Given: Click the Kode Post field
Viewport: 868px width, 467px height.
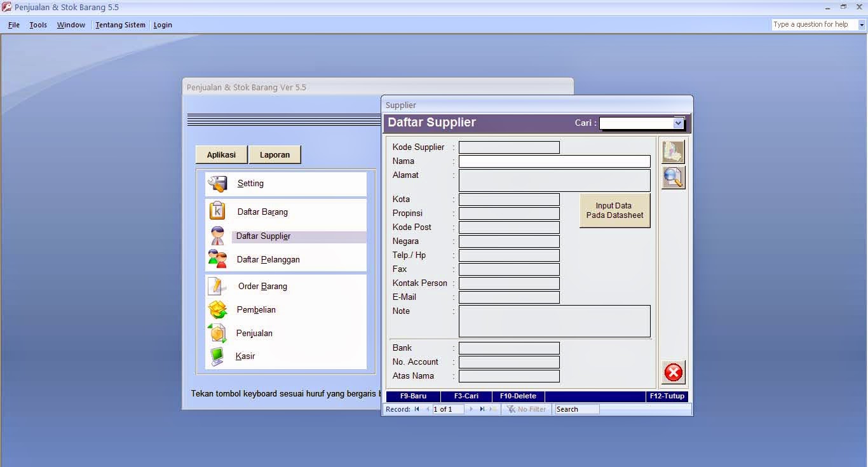Looking at the screenshot, I should (509, 227).
